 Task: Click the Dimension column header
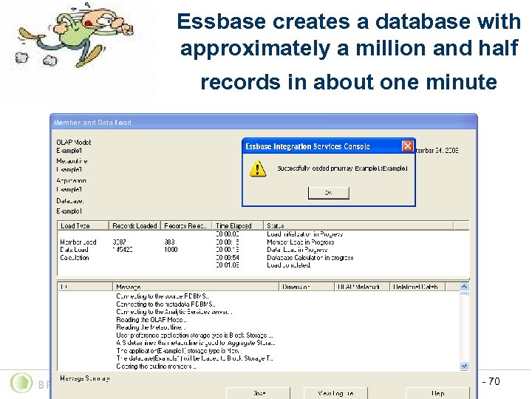[x=307, y=287]
